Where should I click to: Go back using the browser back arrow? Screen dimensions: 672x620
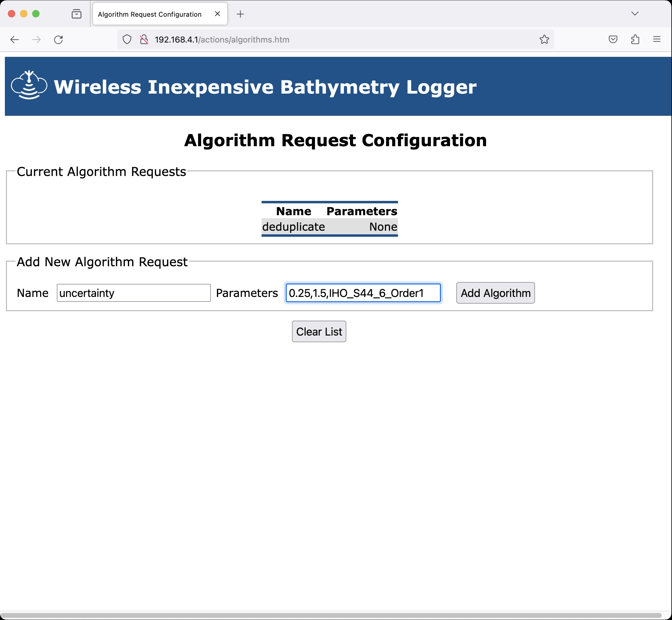(14, 40)
